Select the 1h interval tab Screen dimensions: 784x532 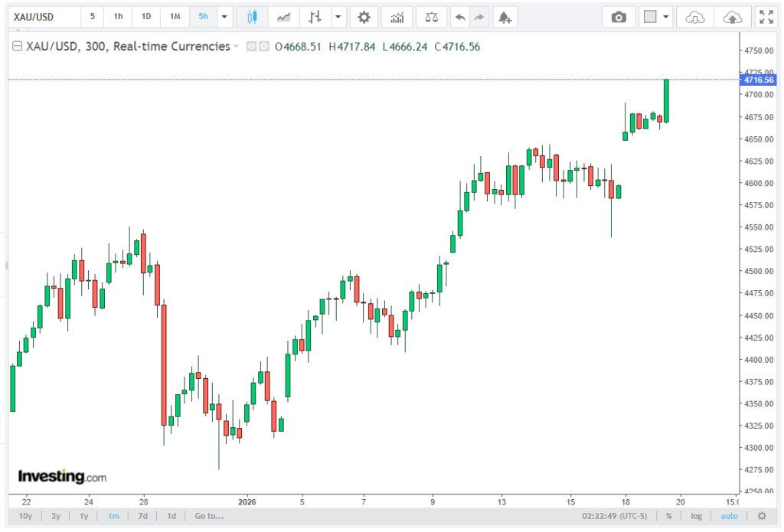tap(118, 17)
